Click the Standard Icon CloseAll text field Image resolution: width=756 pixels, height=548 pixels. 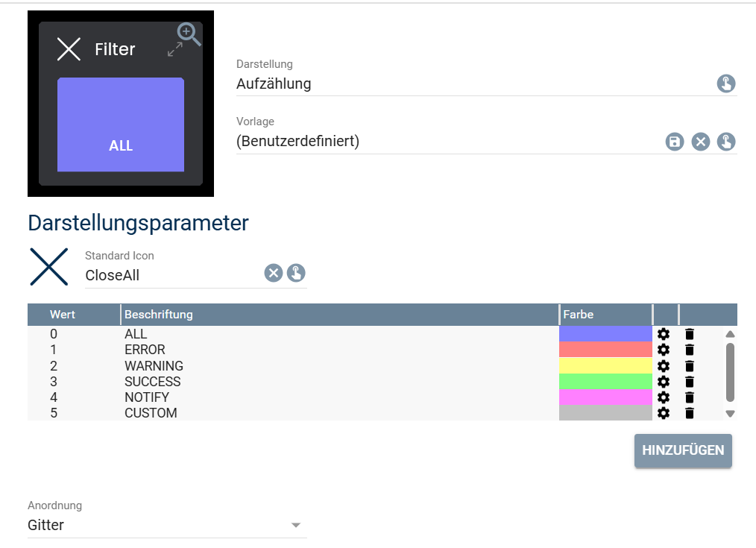(171, 275)
